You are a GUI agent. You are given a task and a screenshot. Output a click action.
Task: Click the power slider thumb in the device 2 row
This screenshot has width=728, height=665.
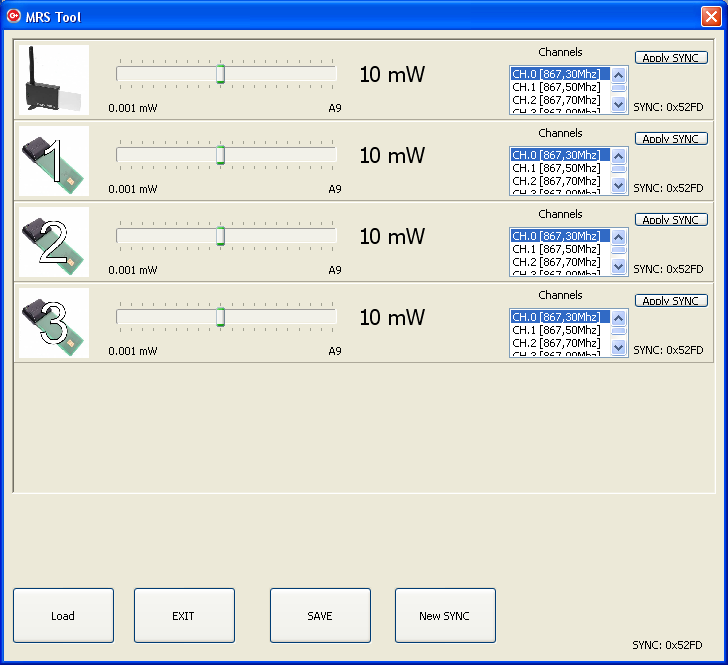(x=221, y=236)
